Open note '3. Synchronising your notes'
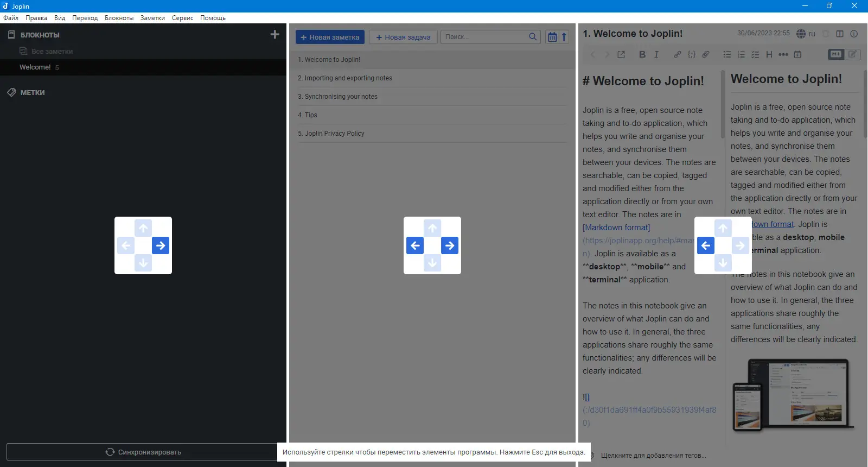Screen dimensions: 868x467 432,97
